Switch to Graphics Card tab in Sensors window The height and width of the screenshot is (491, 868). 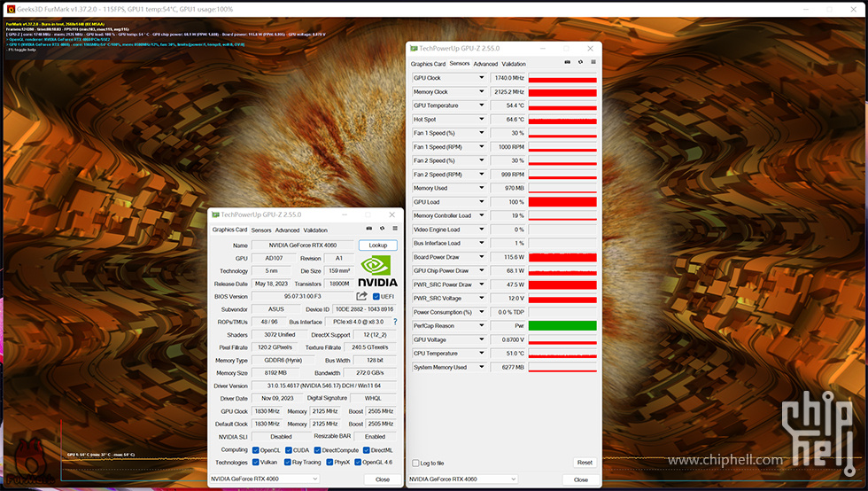coord(428,64)
